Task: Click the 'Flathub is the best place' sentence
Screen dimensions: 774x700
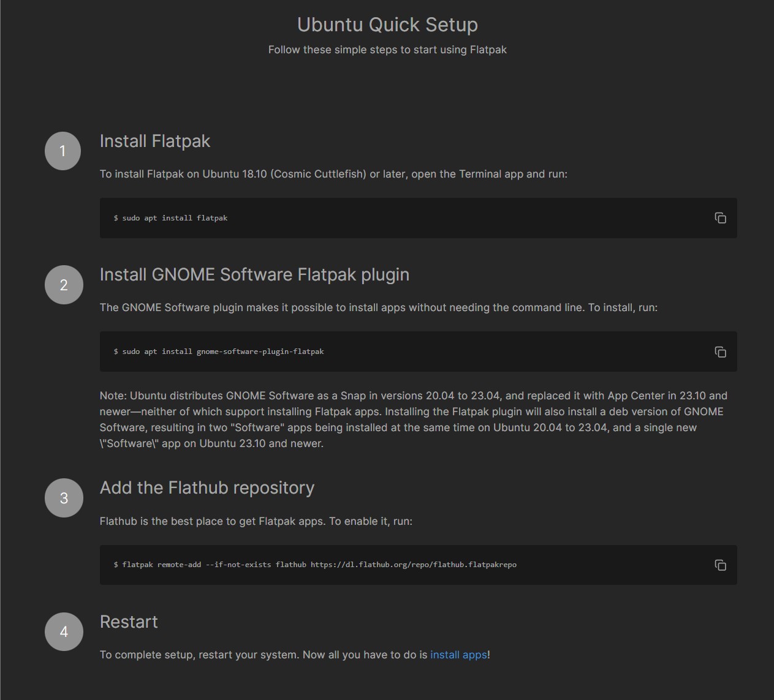Action: [256, 521]
